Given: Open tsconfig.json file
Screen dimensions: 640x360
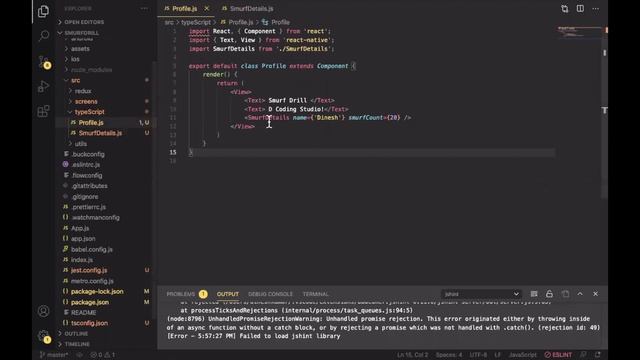Looking at the screenshot, I should point(89,323).
